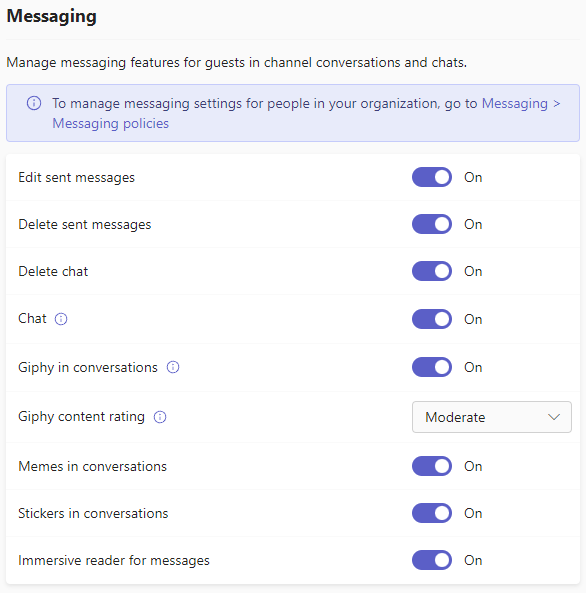Click the info icon beside Giphy in conversations
The width and height of the screenshot is (586, 593).
click(x=173, y=367)
